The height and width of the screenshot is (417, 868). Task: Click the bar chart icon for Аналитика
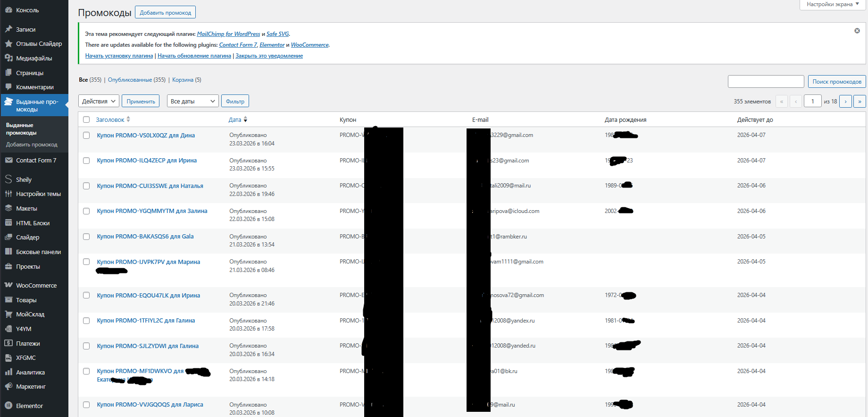(8, 372)
